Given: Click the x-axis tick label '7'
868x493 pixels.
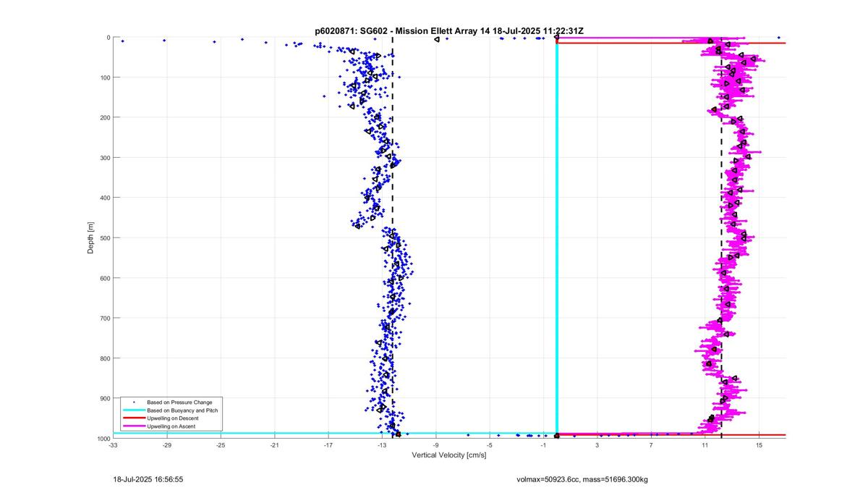Looking at the screenshot, I should click(x=651, y=446).
